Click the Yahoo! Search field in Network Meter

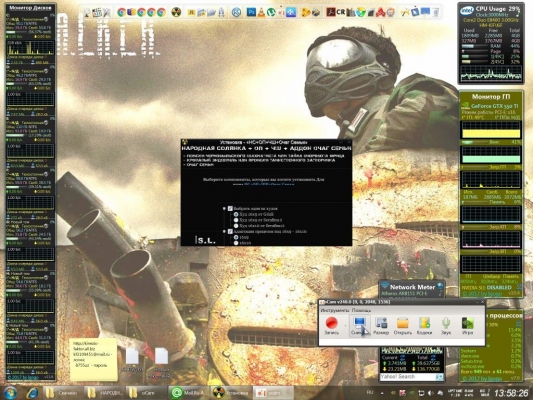click(407, 377)
